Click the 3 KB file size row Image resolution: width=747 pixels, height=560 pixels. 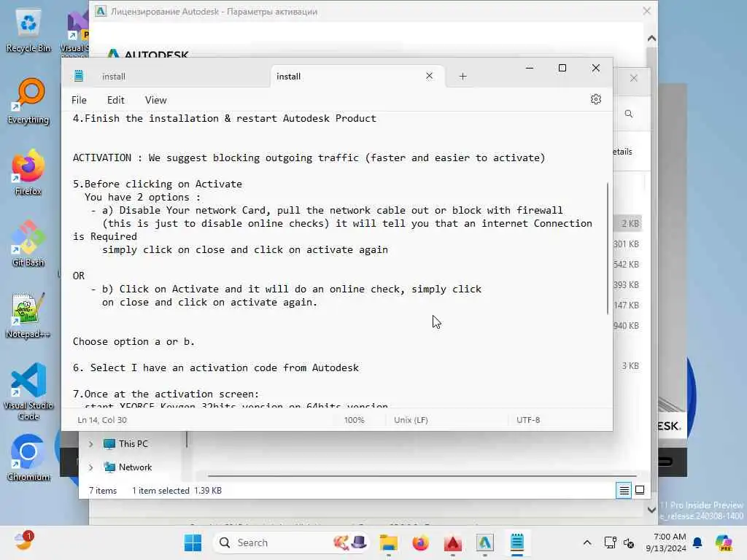point(630,366)
